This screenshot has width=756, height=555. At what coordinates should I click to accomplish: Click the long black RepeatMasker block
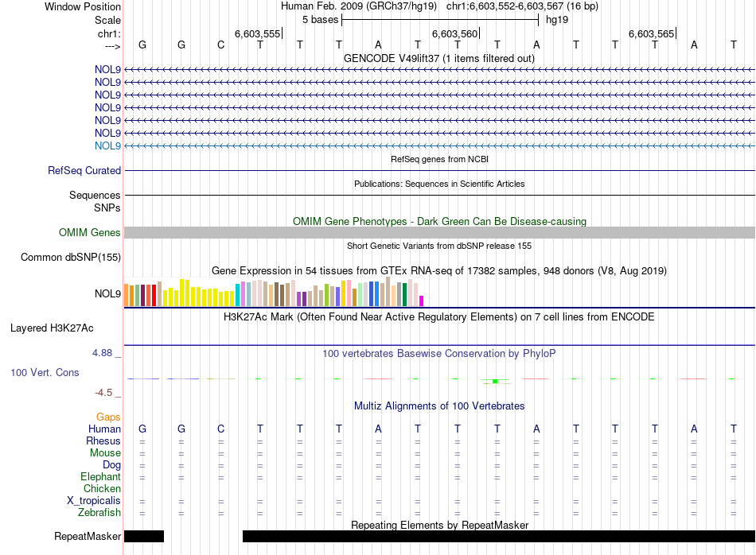[498, 536]
